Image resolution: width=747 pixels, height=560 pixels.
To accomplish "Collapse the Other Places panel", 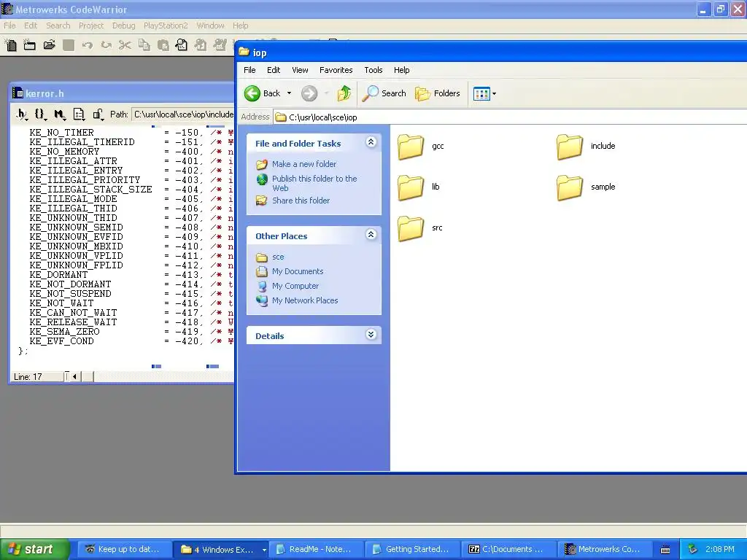I will click(x=371, y=235).
